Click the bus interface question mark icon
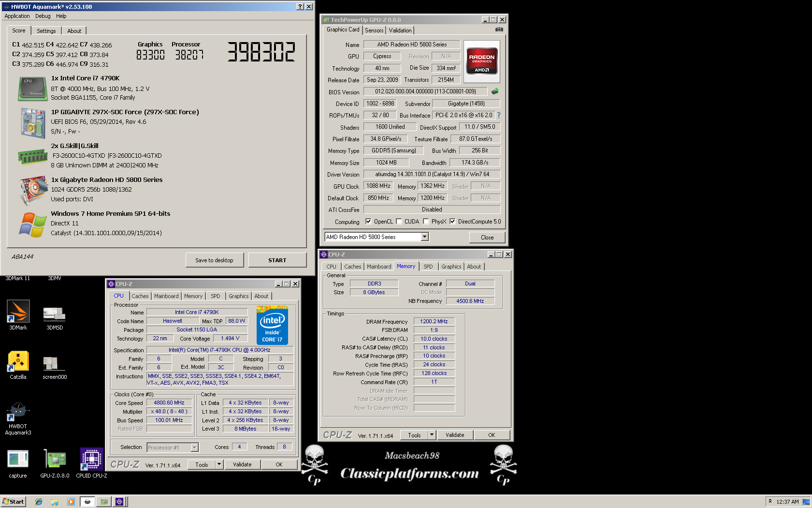This screenshot has height=508, width=812. pos(499,115)
